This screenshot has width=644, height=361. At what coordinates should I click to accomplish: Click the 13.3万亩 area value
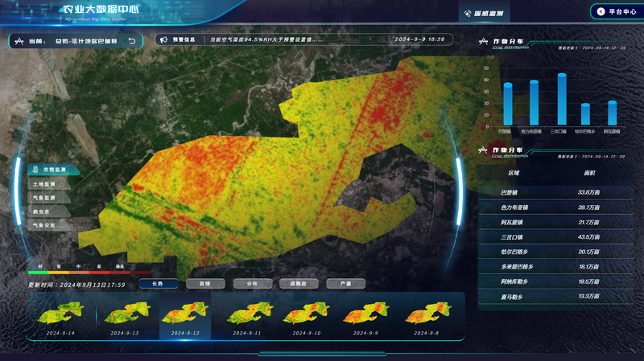(588, 296)
